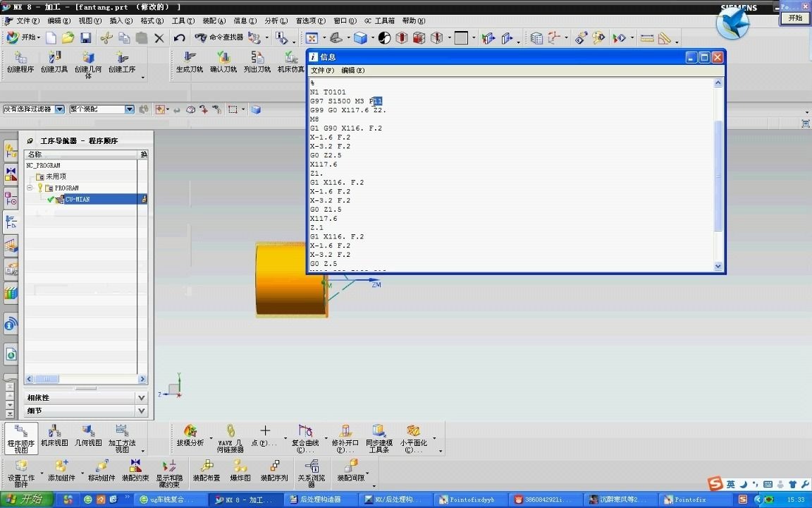The image size is (812, 508).
Task: Click the save floppy disk icon
Action: 85,38
